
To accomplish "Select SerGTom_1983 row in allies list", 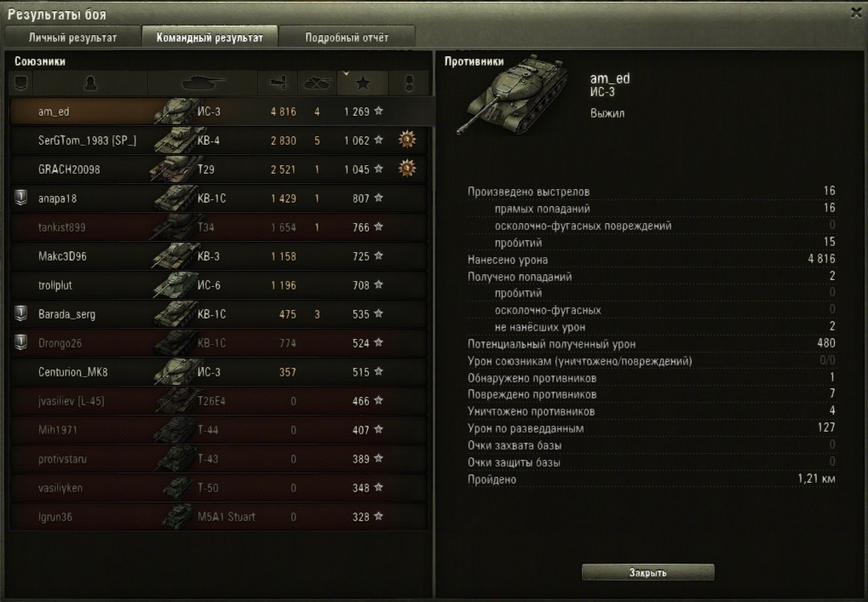I will click(x=219, y=140).
